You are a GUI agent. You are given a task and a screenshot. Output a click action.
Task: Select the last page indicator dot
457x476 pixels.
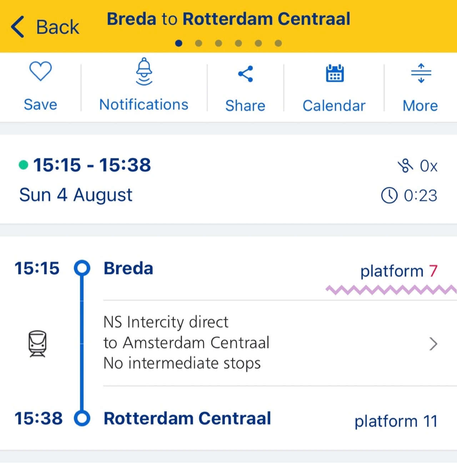tap(278, 43)
